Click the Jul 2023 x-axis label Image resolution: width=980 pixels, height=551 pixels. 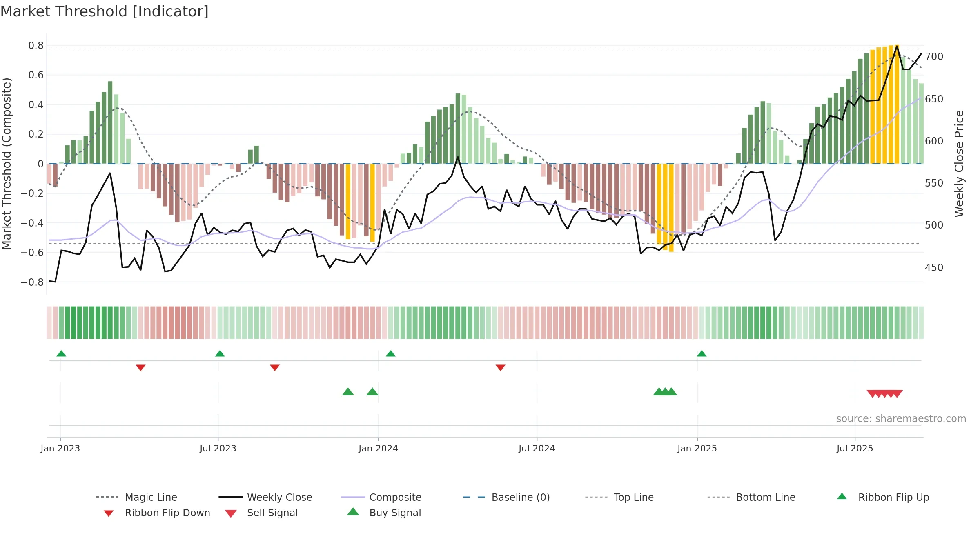point(218,449)
